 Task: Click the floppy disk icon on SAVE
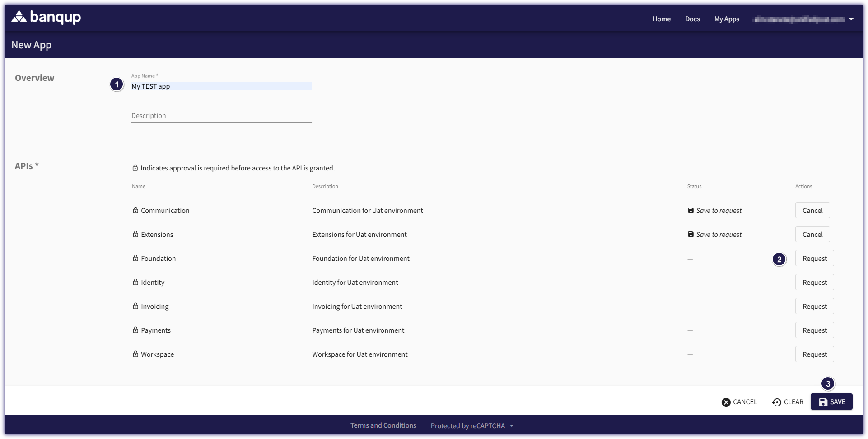pos(823,402)
